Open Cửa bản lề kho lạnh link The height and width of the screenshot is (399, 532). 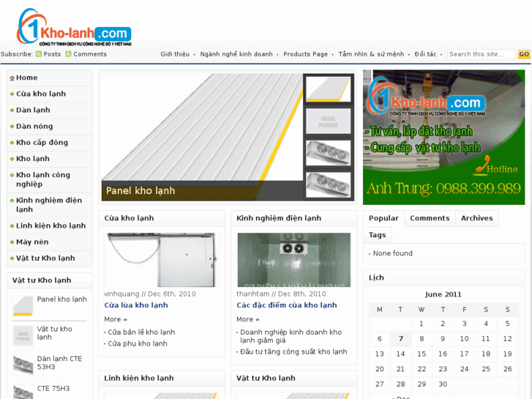(x=141, y=332)
